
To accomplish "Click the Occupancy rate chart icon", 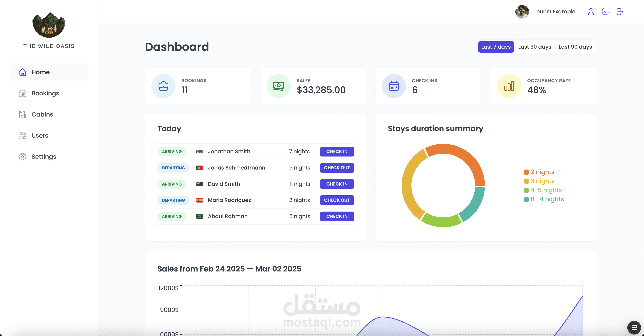I will coord(509,86).
